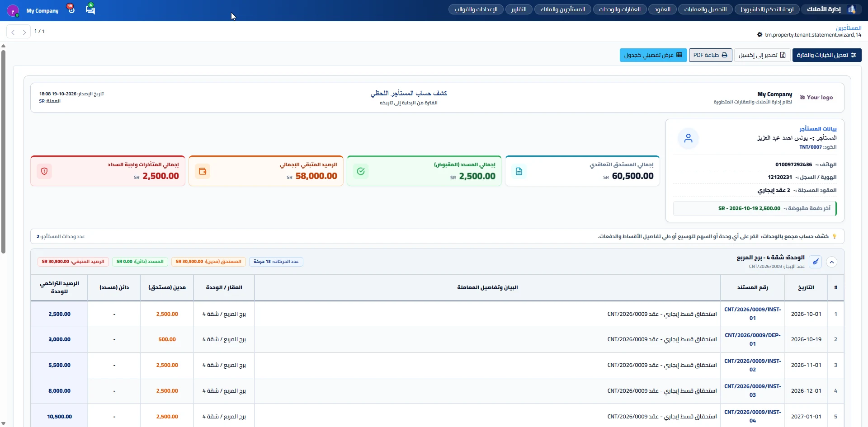868x427 pixels.
Task: Click cumulative balance 10,500.00 cell
Action: coord(59,417)
